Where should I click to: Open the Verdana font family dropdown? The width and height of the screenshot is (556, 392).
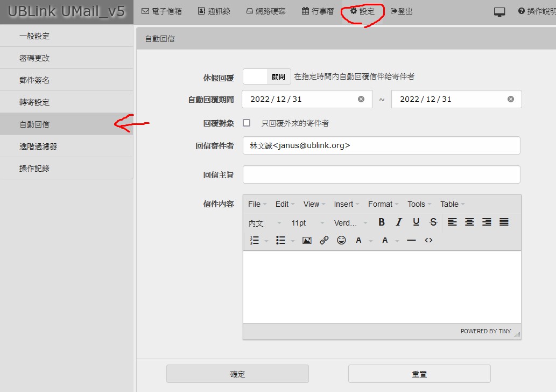click(351, 223)
